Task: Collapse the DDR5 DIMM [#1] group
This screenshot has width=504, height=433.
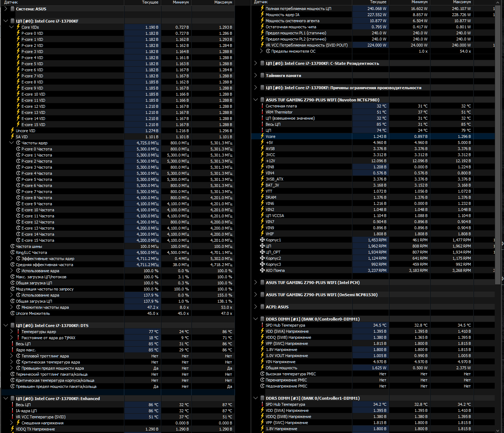Action: (x=256, y=319)
